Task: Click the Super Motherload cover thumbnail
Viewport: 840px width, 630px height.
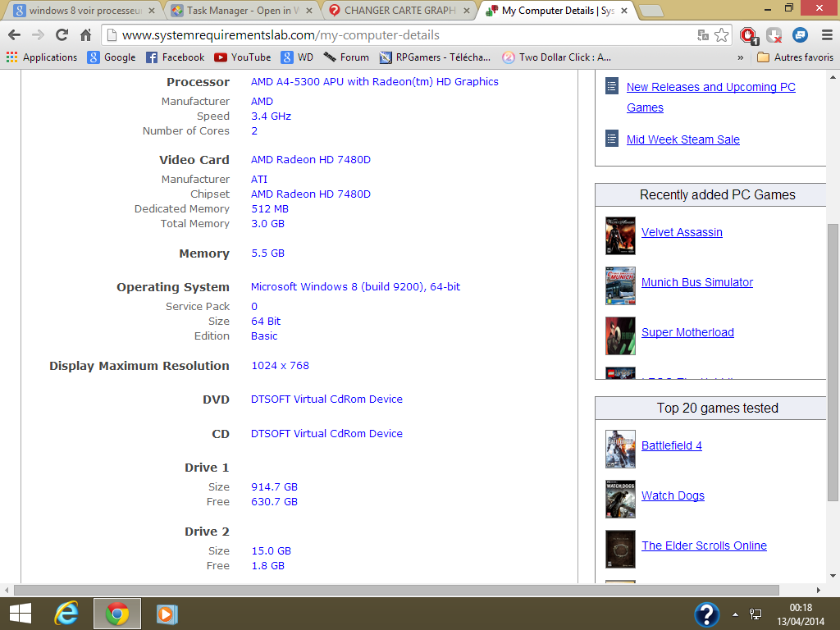Action: (x=620, y=336)
